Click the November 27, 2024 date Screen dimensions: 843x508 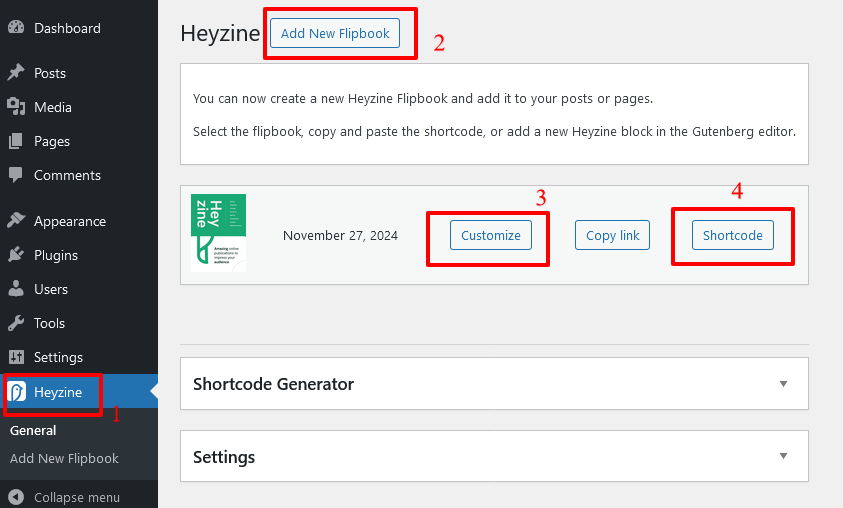[340, 235]
